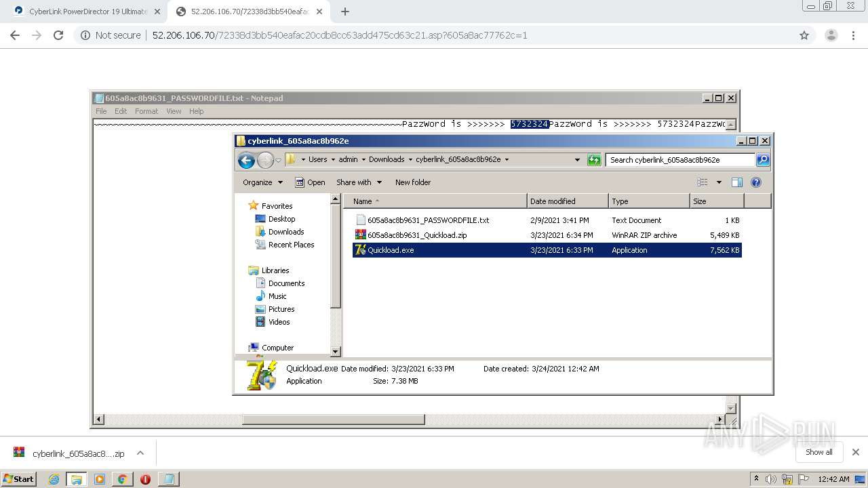This screenshot has width=868, height=488.
Task: Open the address bar history dropdown arrow in Explorer
Action: click(x=577, y=160)
